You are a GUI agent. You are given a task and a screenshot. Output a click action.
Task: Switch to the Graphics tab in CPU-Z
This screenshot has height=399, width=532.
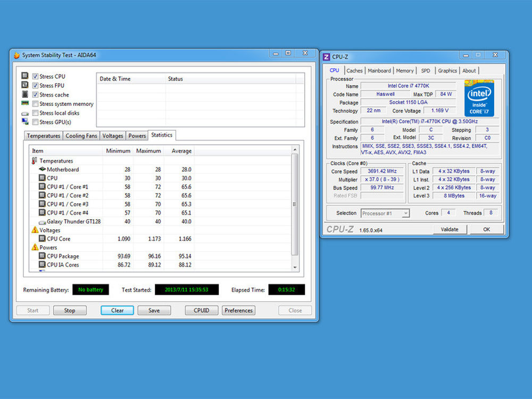pyautogui.click(x=447, y=71)
